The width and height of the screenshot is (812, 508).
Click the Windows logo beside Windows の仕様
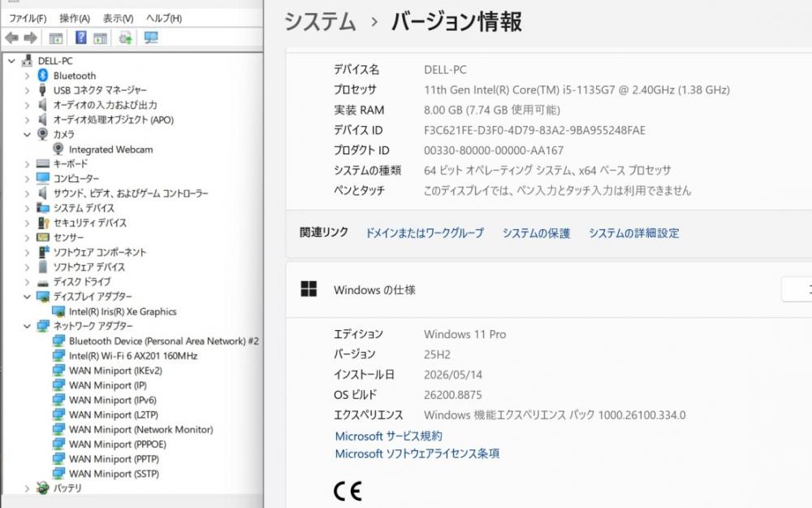(309, 289)
